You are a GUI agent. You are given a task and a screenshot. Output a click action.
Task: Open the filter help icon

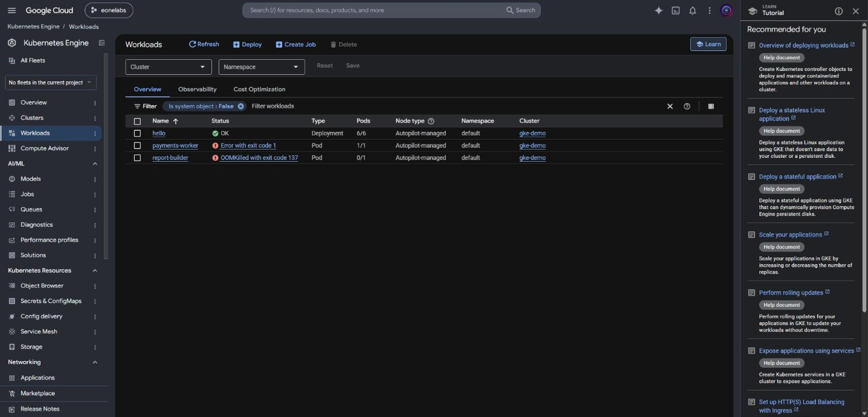(687, 106)
